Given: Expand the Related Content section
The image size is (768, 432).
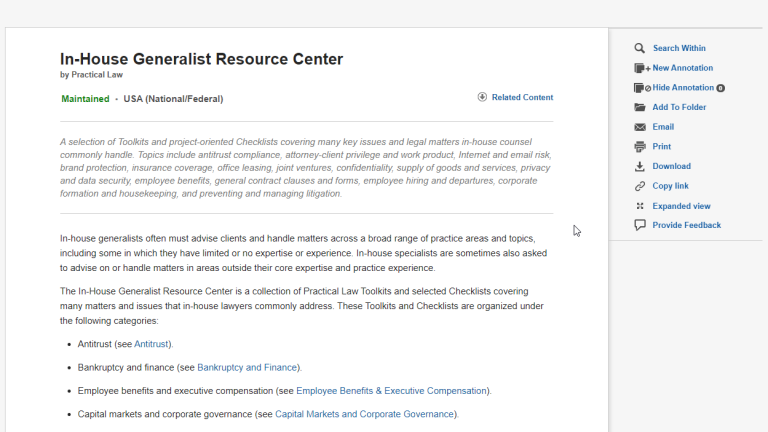Looking at the screenshot, I should click(x=515, y=97).
